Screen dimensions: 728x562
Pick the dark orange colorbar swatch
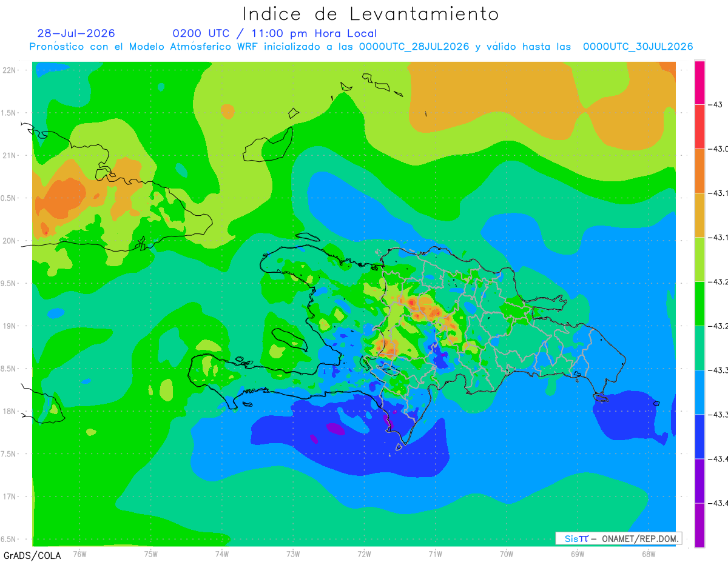[x=699, y=170]
